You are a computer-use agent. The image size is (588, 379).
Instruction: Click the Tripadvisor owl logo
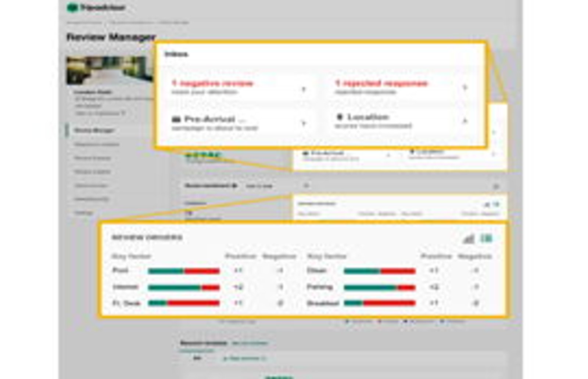(72, 7)
